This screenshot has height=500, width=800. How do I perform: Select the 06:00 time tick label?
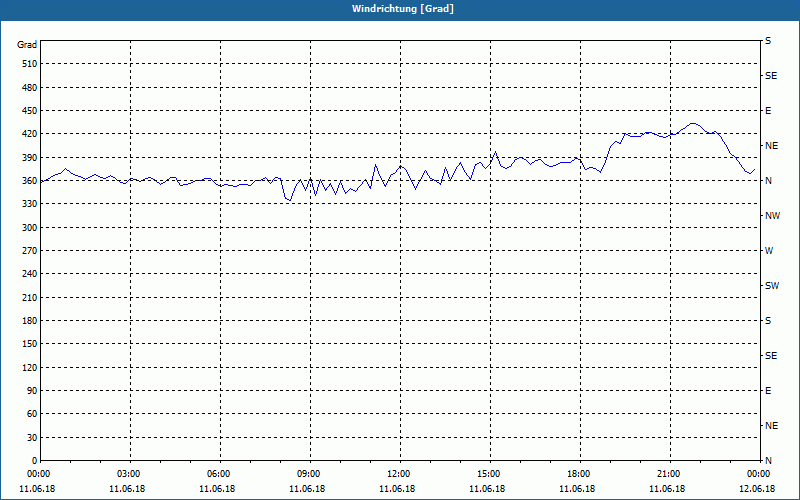[218, 474]
